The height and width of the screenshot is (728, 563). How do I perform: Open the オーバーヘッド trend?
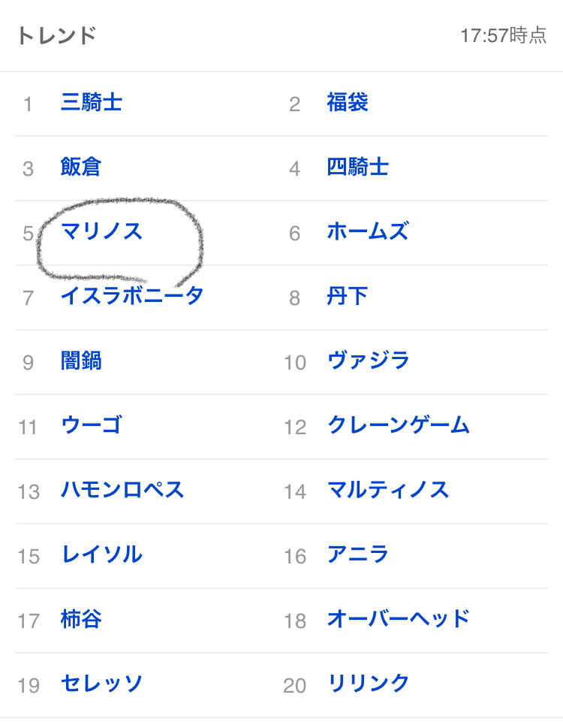399,620
